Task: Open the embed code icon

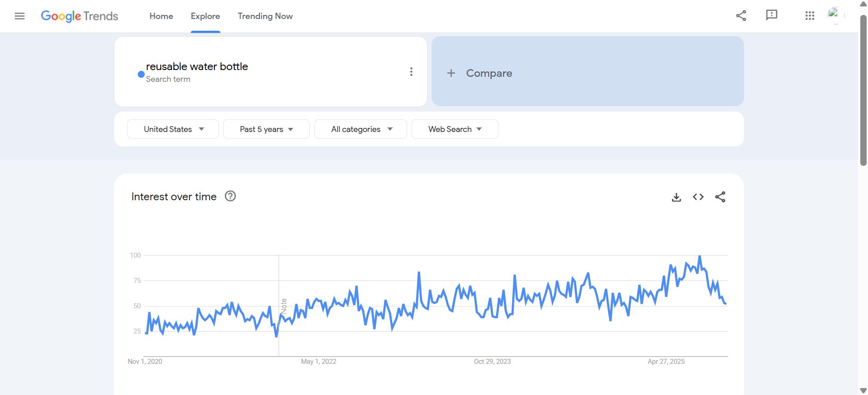Action: coord(698,197)
